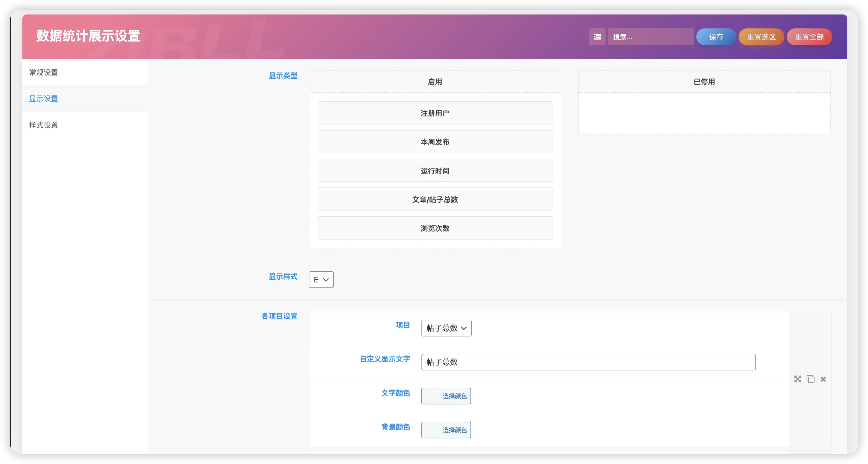Select the 本周发布 item in the enabled list
The width and height of the screenshot is (868, 464).
[x=435, y=141]
